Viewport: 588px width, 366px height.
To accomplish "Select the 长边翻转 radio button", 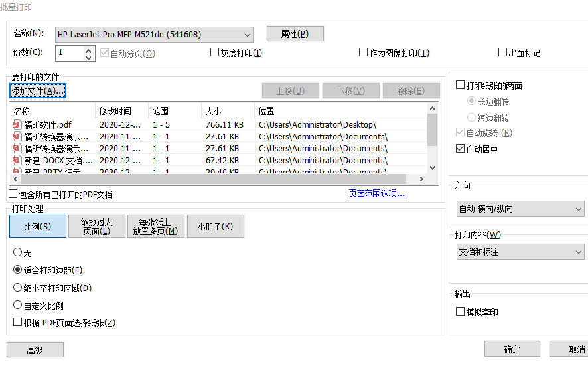I will coord(471,101).
